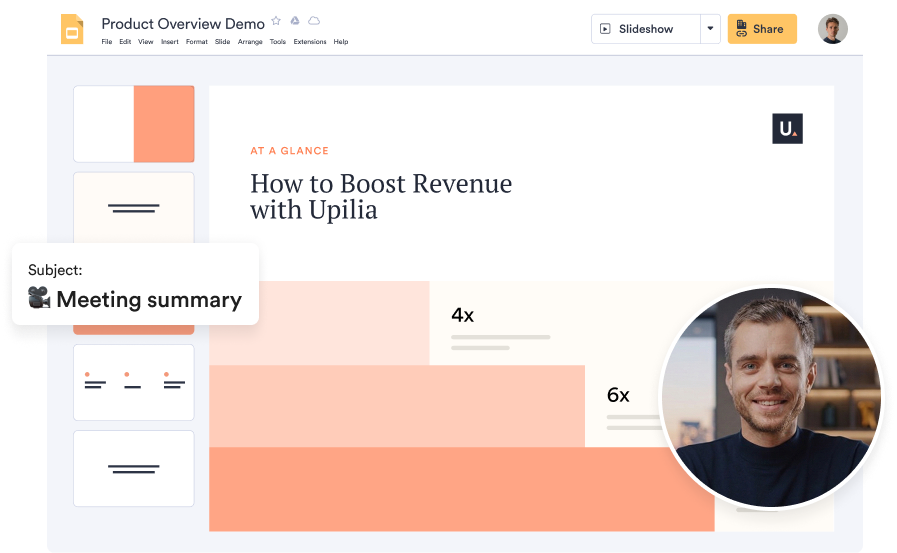Screen dimensions: 897x553
Task: Open the Extensions menu
Action: pos(310,42)
